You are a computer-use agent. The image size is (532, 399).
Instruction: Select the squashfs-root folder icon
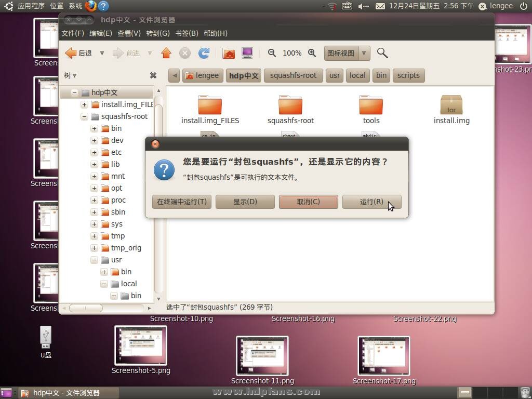[290, 105]
